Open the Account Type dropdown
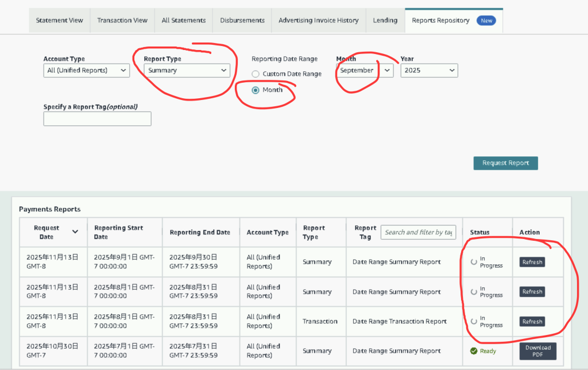The height and width of the screenshot is (370, 588). [x=87, y=71]
